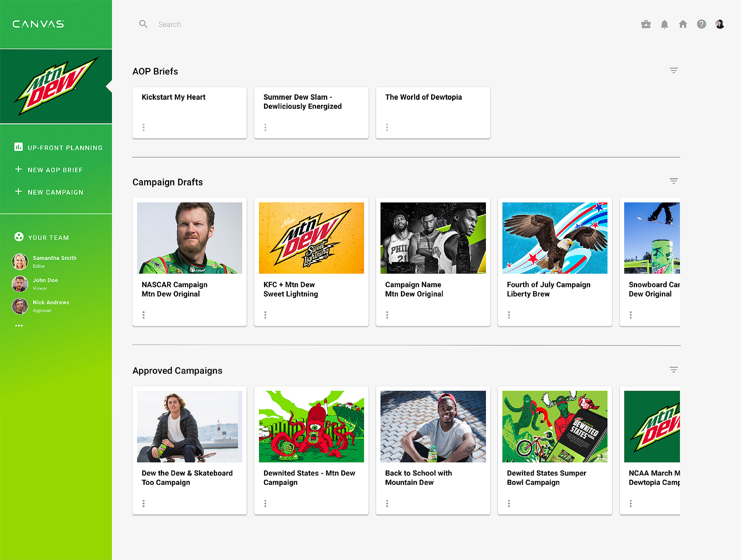This screenshot has width=741, height=560.
Task: Open Summer Dew Slam brief title
Action: (302, 102)
